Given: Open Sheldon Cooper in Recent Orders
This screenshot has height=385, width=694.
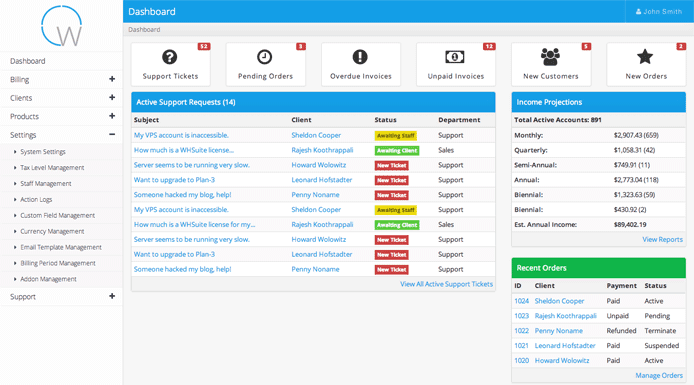Looking at the screenshot, I should tap(559, 301).
